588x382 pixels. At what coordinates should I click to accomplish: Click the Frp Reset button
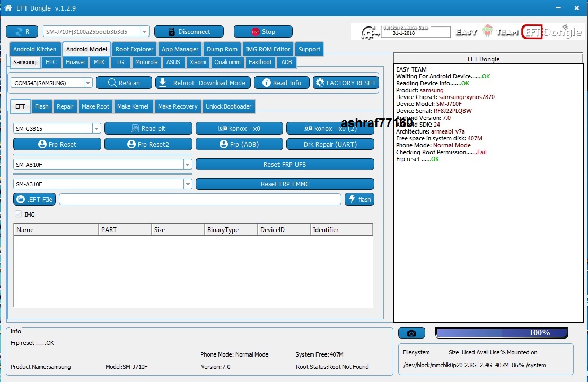pyautogui.click(x=57, y=144)
